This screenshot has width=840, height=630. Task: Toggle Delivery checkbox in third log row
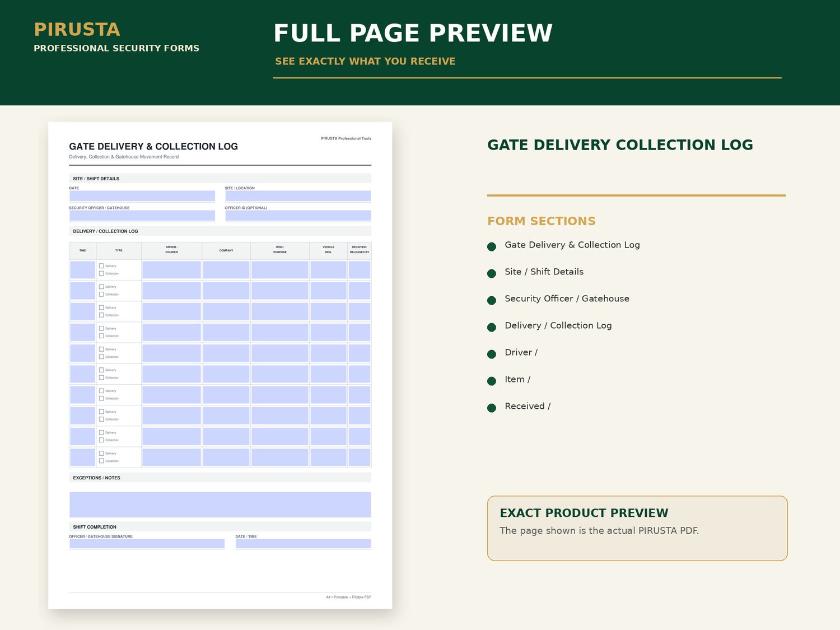tap(101, 307)
